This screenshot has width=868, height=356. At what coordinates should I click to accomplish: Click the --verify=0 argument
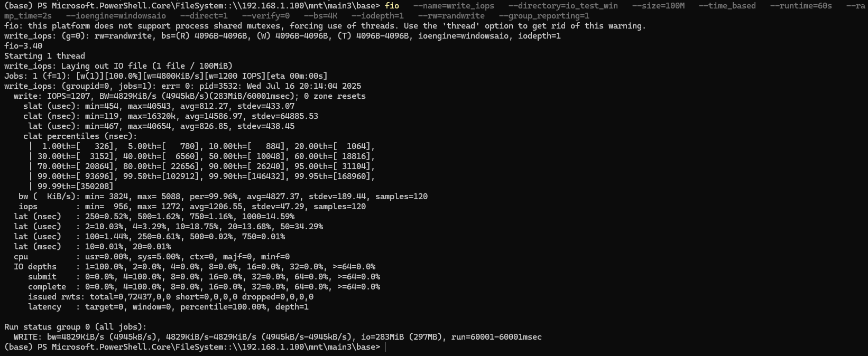(x=265, y=16)
